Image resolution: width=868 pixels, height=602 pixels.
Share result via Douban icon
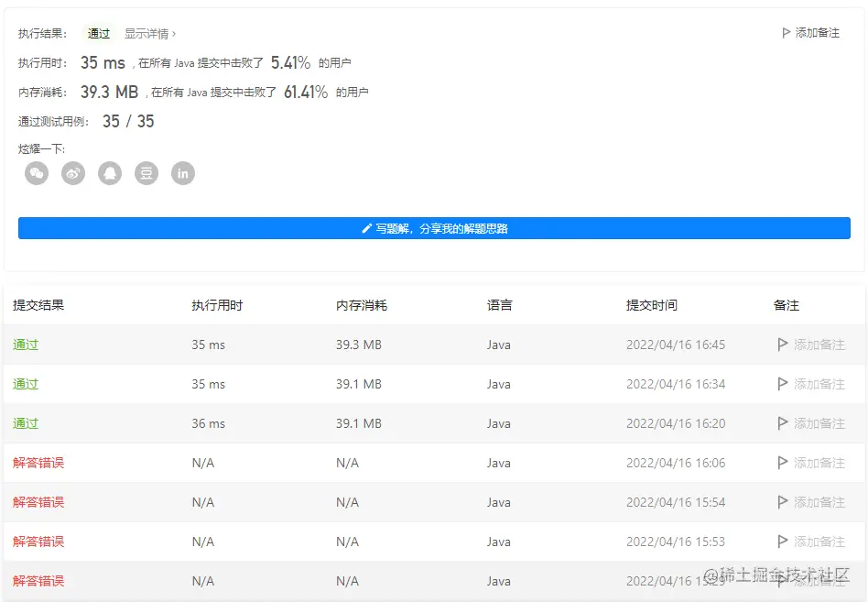tap(146, 173)
